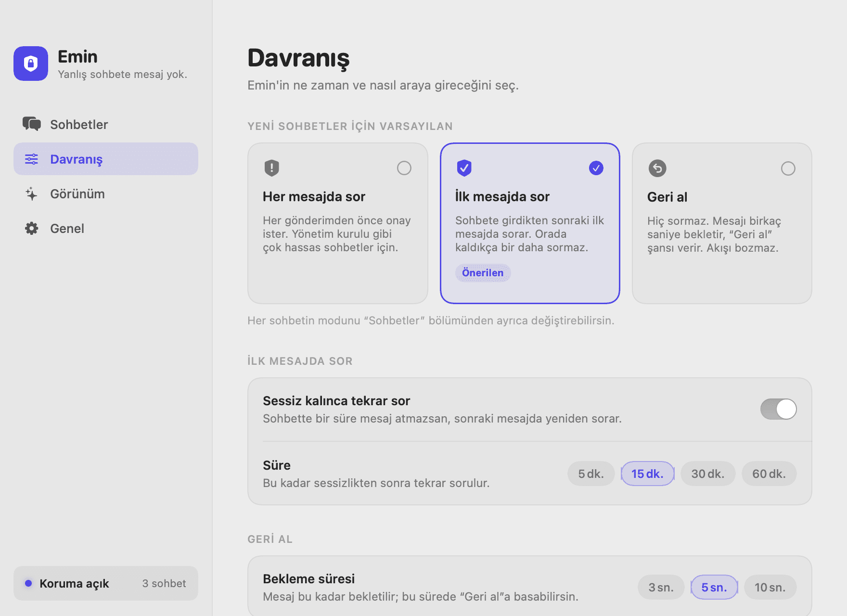This screenshot has height=616, width=847.
Task: Choose the 60 dk. duration option
Action: [769, 474]
